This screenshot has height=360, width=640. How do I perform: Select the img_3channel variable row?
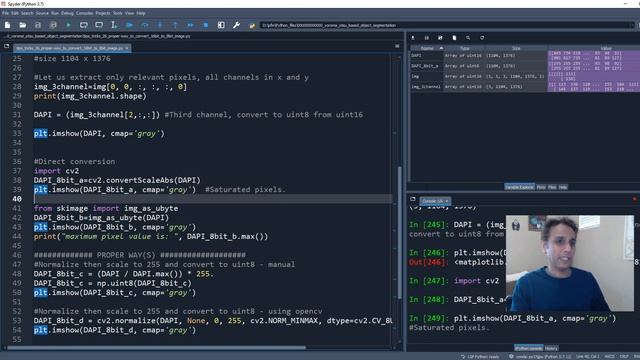(525, 87)
